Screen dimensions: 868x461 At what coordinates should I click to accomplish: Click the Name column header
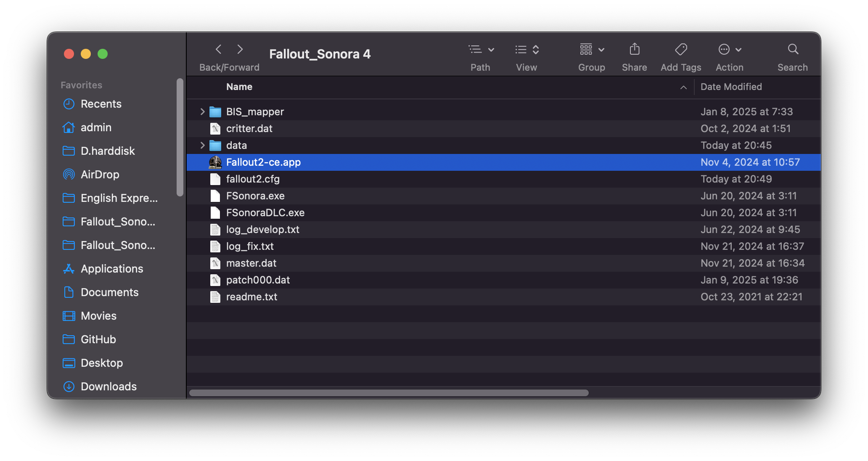238,87
